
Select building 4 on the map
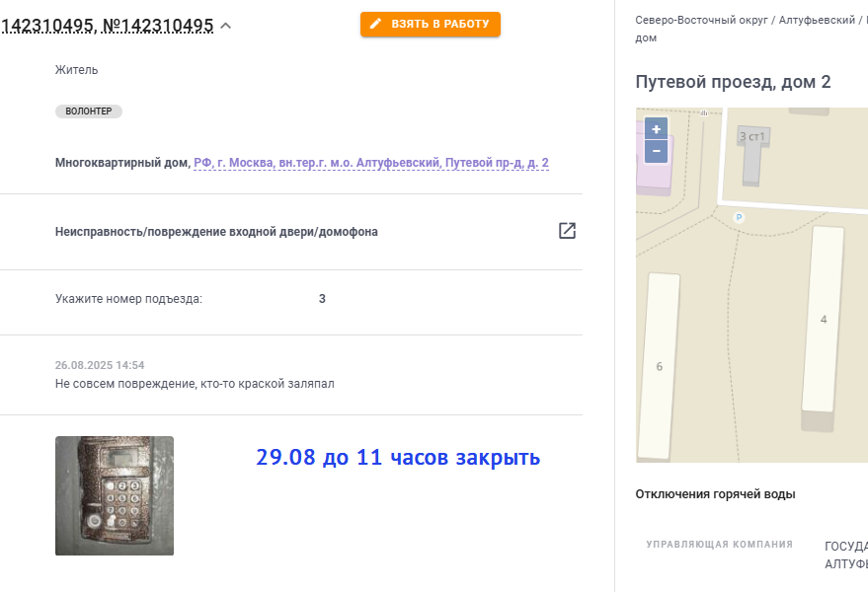824,320
